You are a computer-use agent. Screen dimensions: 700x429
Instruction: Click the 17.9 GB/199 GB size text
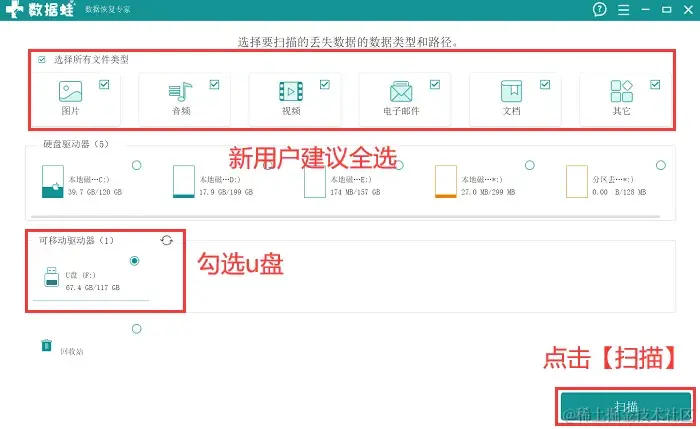pos(226,192)
